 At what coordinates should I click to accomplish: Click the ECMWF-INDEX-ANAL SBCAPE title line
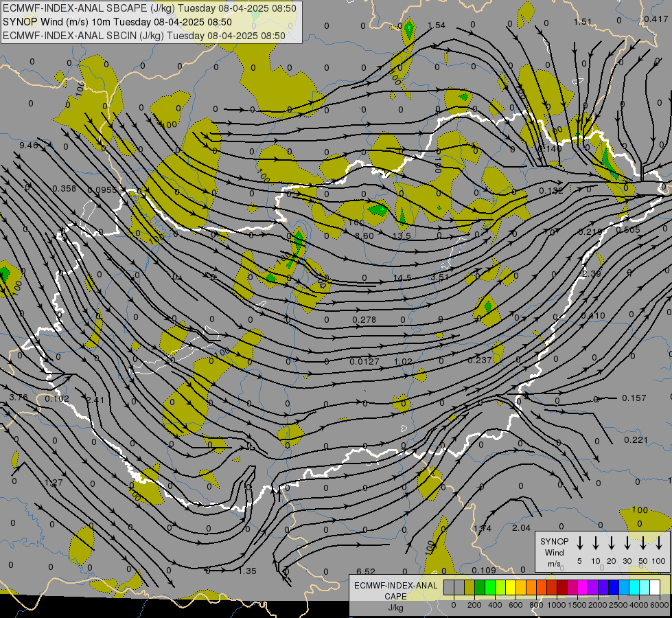149,8
